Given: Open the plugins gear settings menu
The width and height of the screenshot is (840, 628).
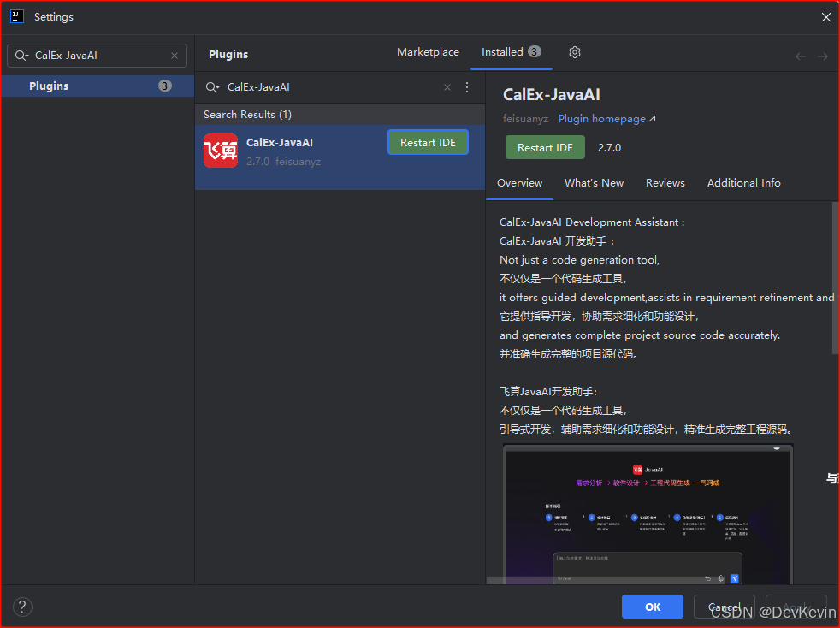Looking at the screenshot, I should 575,52.
